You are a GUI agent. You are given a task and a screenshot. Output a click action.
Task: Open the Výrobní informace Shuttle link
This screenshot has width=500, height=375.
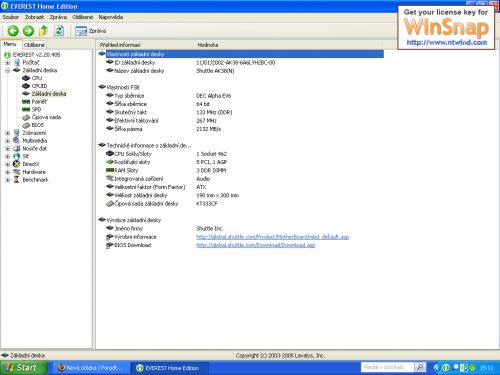click(272, 237)
